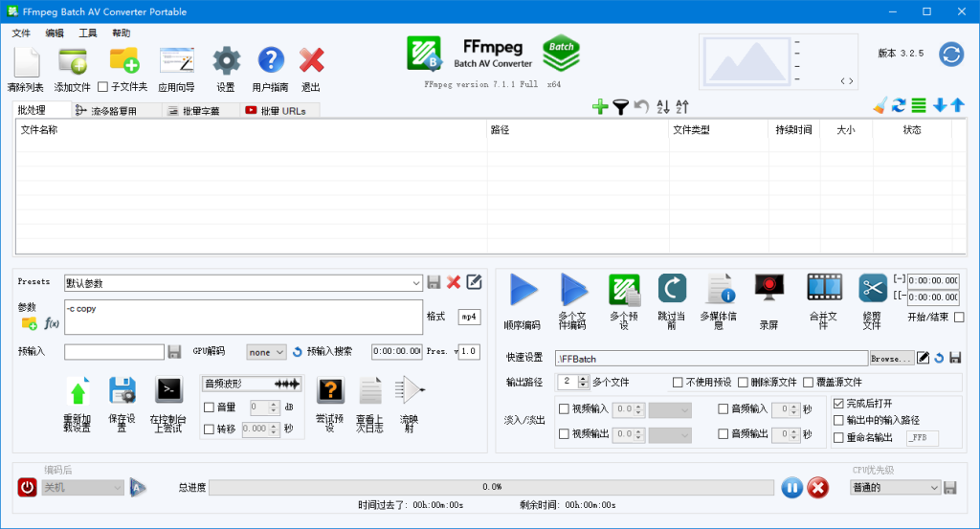
Task: Open 多媒体信息 media info
Action: pyautogui.click(x=720, y=289)
